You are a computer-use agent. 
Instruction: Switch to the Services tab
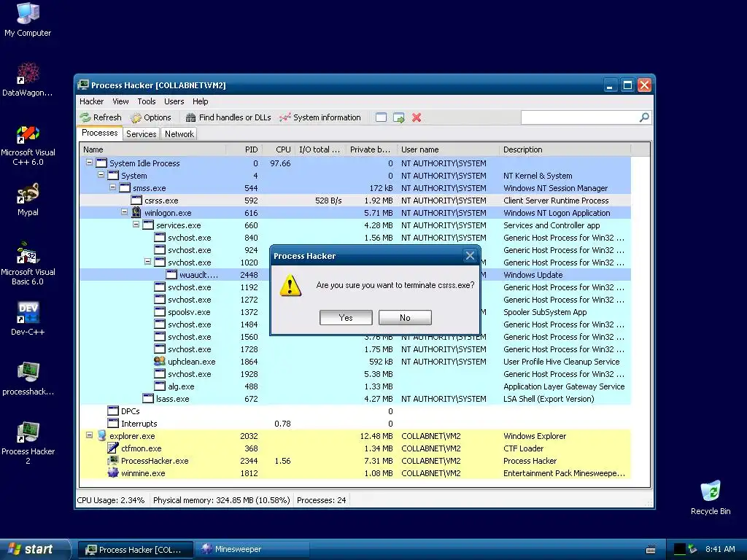click(x=141, y=134)
